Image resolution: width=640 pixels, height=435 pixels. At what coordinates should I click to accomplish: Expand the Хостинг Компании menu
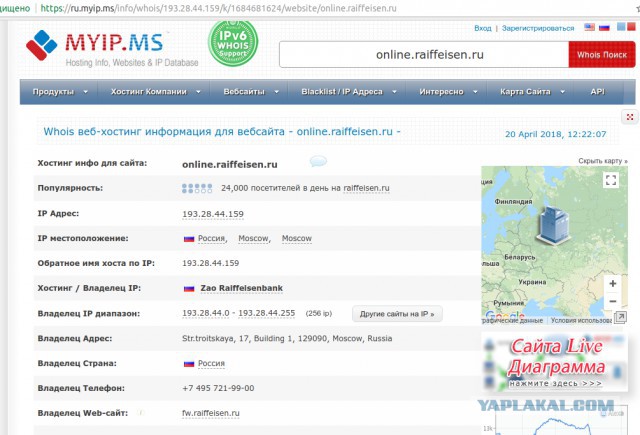[156, 92]
